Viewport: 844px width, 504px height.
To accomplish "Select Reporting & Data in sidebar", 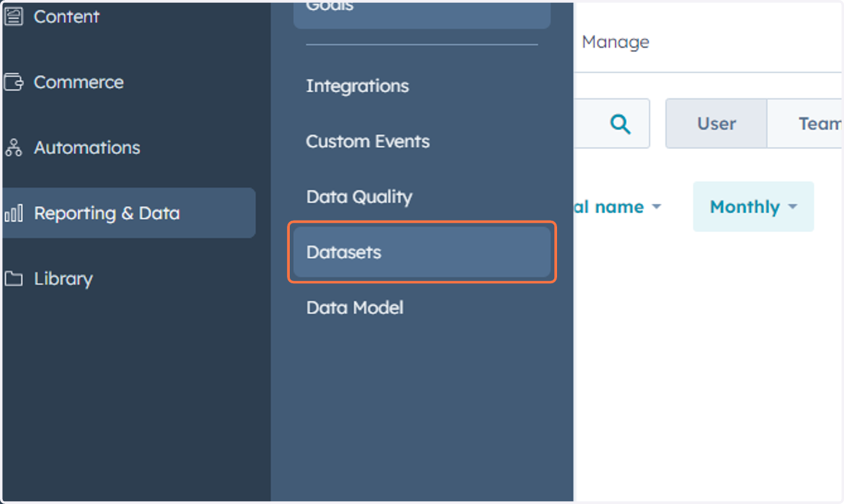I will coord(129,213).
